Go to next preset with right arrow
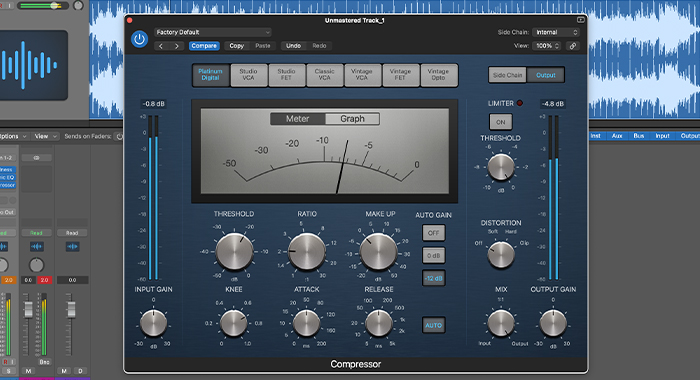The width and height of the screenshot is (700, 380). (177, 46)
